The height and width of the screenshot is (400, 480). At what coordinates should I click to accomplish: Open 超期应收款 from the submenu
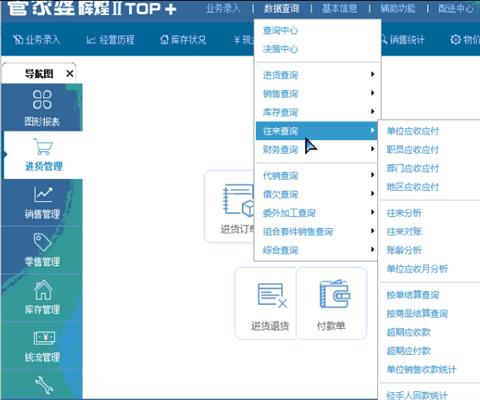409,332
